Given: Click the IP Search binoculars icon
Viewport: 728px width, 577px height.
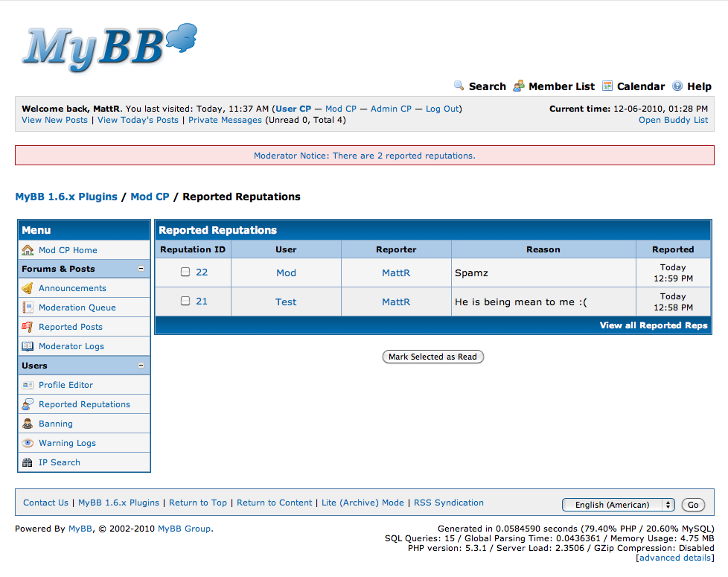Looking at the screenshot, I should [x=28, y=462].
